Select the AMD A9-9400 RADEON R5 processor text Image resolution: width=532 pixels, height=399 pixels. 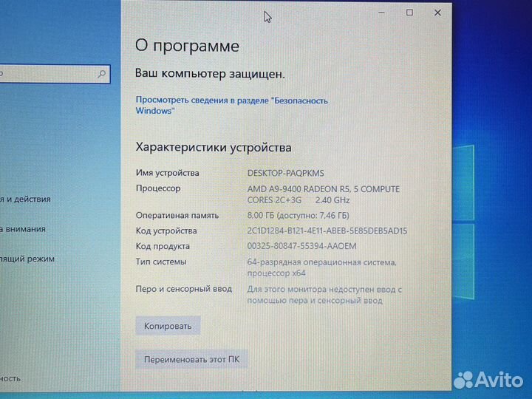pos(324,194)
